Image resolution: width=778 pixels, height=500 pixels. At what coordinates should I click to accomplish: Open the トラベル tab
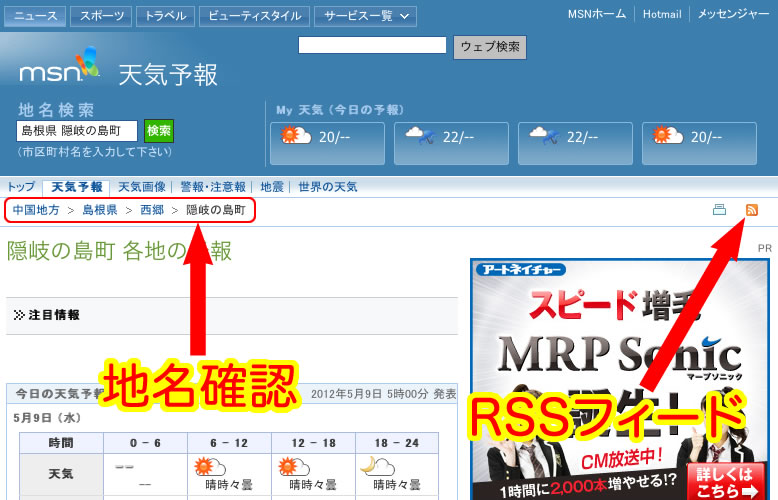(165, 16)
